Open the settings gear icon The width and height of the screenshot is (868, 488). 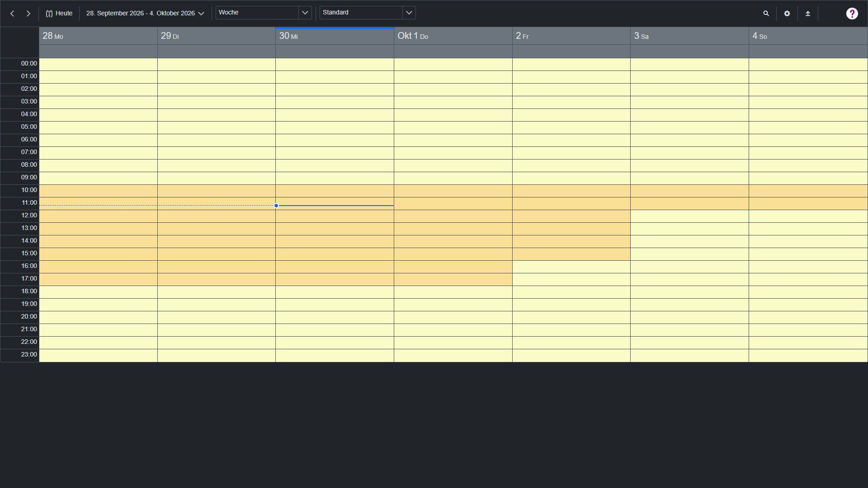(787, 14)
